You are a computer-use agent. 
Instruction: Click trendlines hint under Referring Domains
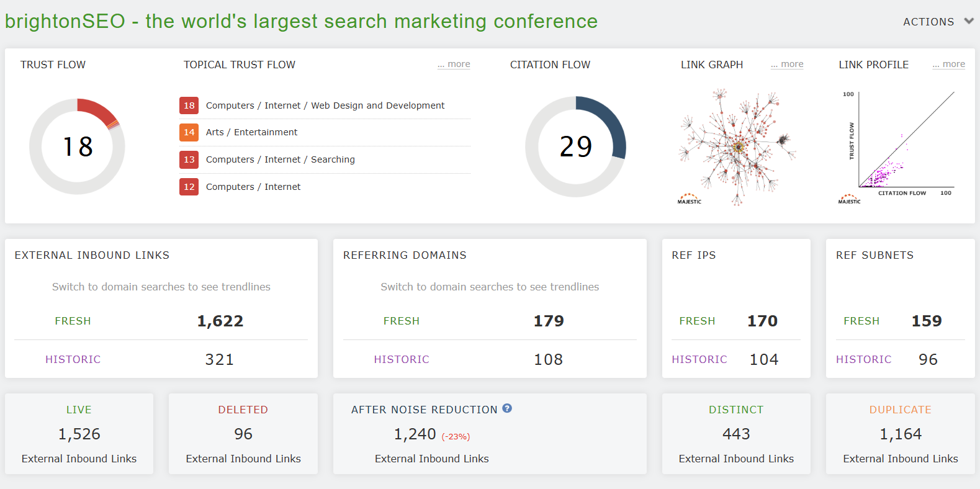pos(490,287)
